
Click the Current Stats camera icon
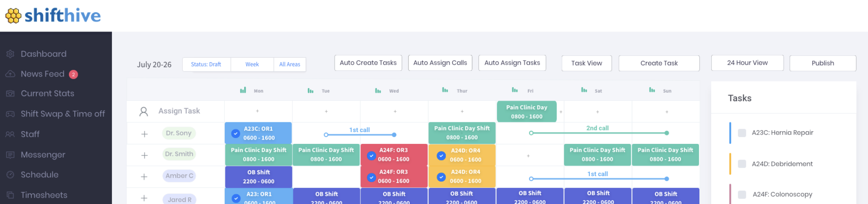pos(11,94)
